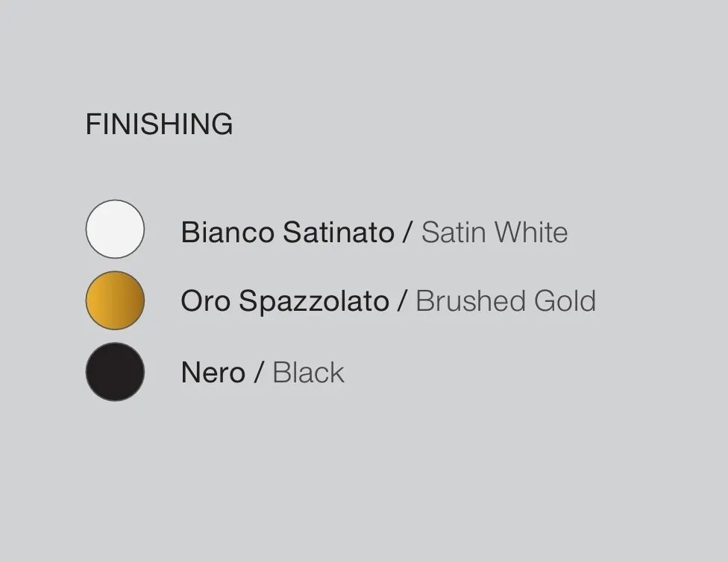Select the Italian label Oro Spazzolato
The height and width of the screenshot is (562, 728).
coord(285,300)
